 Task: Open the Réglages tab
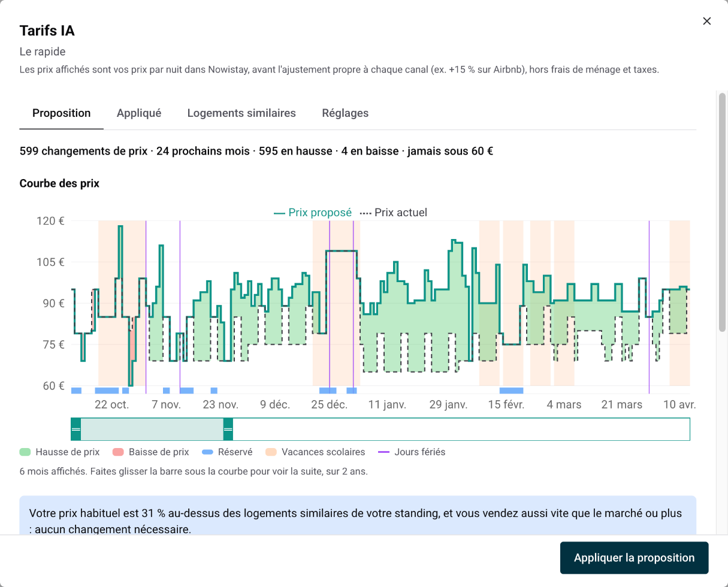coord(345,113)
